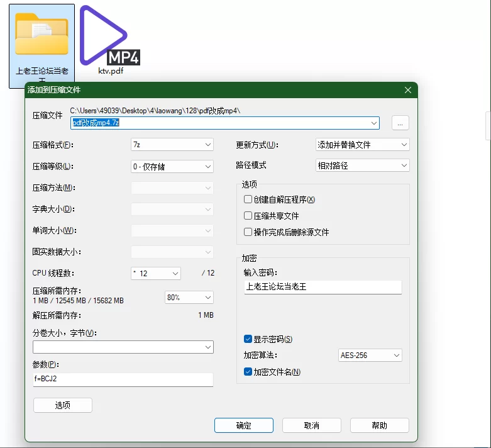This screenshot has height=448, width=491.
Task: Click the 添加到压缩文件 dialog title
Action: click(54, 90)
